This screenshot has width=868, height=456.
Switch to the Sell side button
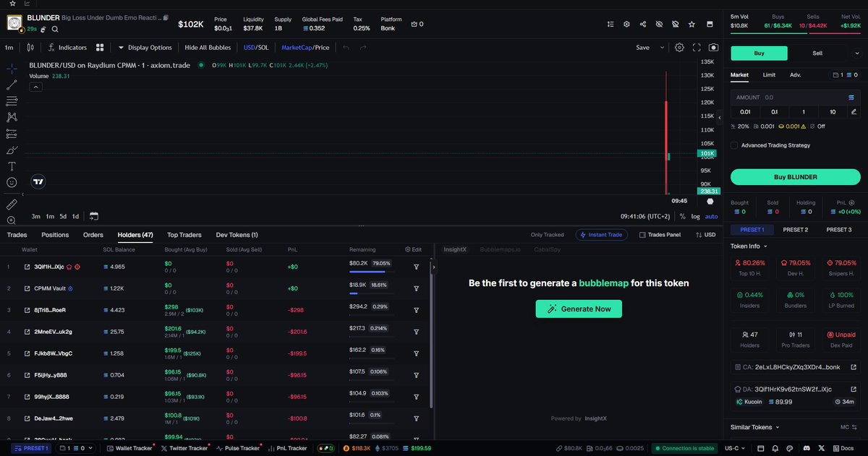[x=817, y=53]
